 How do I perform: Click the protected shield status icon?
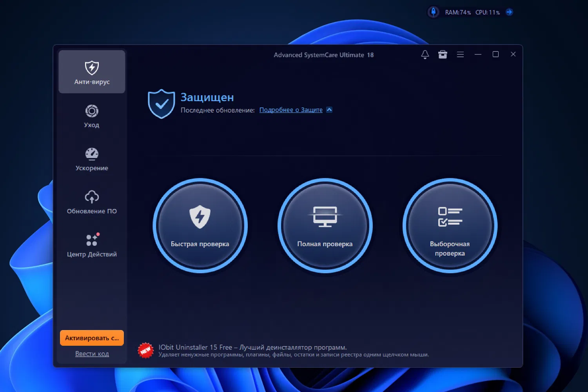[162, 104]
